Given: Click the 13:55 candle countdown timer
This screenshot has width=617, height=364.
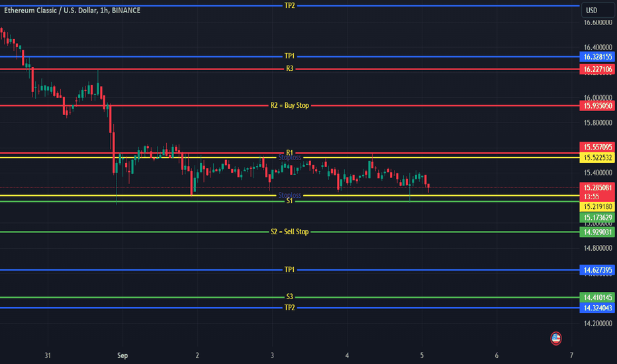Looking at the screenshot, I should 591,197.
